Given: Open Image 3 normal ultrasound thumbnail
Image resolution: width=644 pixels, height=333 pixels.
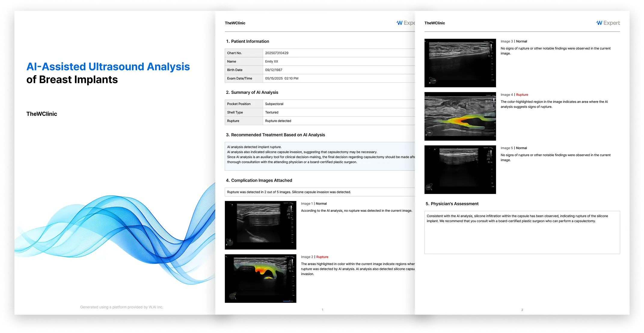Looking at the screenshot, I should click(x=460, y=63).
